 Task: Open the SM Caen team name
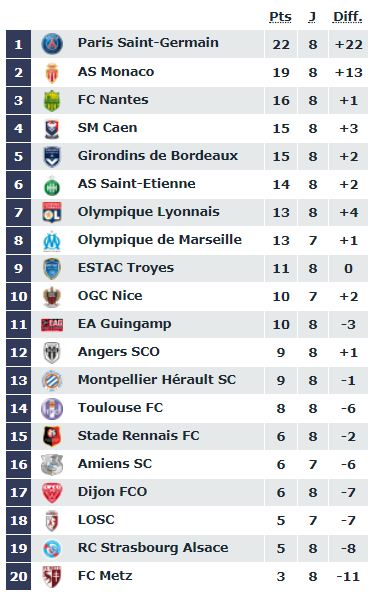(108, 127)
